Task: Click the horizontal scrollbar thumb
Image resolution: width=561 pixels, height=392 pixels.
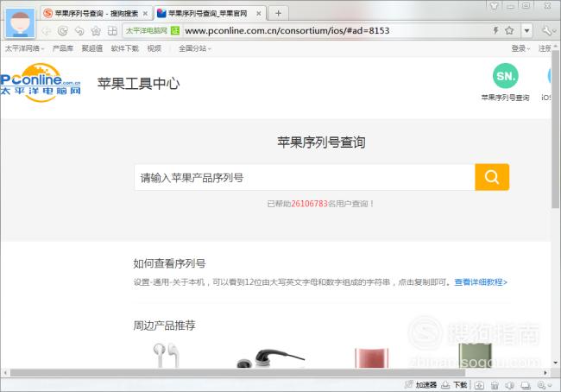Action: coord(237,373)
